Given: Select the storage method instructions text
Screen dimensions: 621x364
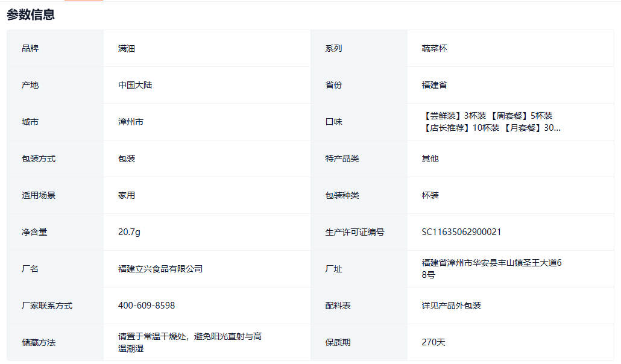Looking at the screenshot, I should click(189, 342).
